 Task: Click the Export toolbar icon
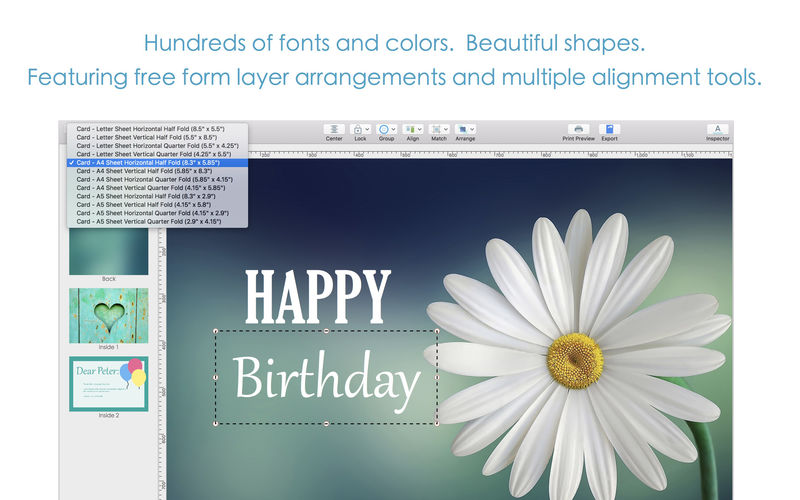click(x=609, y=129)
